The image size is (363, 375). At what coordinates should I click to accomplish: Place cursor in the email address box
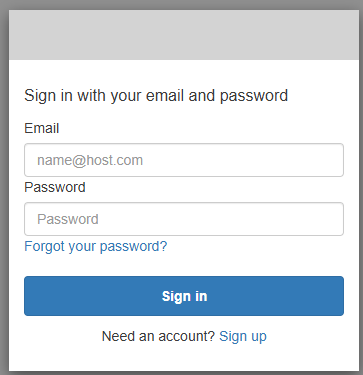[x=184, y=160]
